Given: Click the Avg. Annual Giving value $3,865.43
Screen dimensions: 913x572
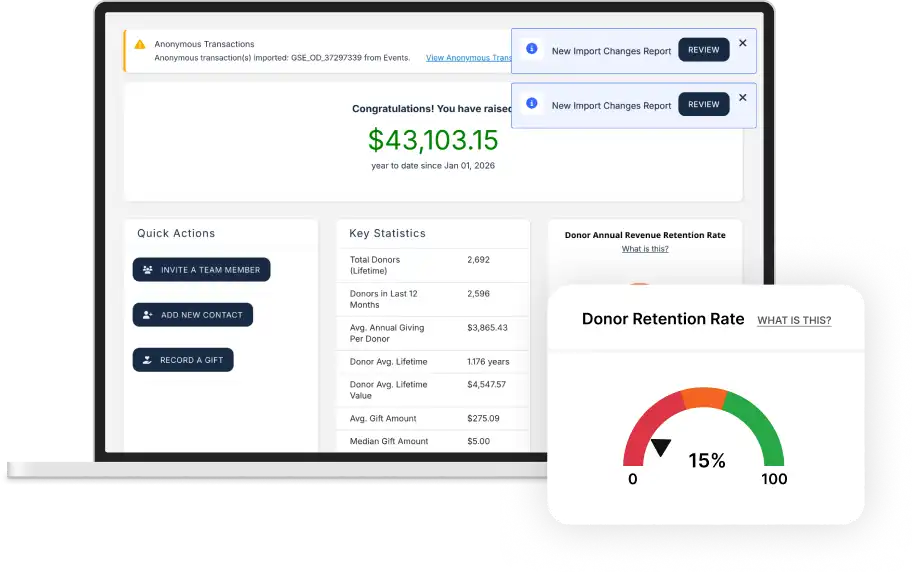Looking at the screenshot, I should (487, 327).
